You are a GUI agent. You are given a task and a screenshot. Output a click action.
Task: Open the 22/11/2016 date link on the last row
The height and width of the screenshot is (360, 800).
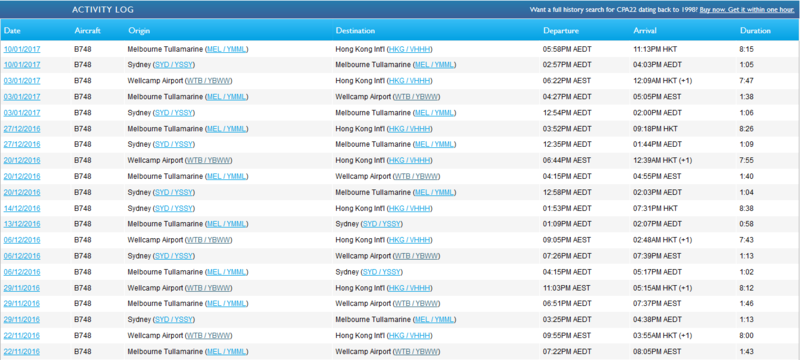point(22,351)
